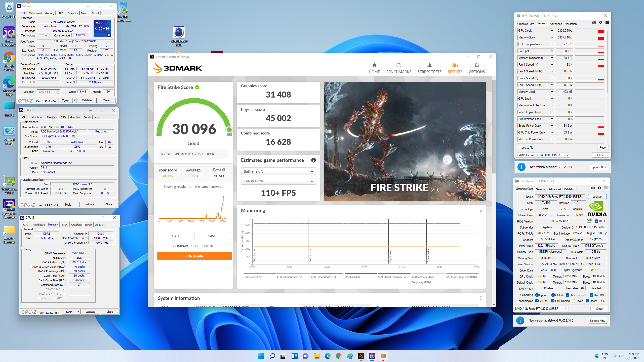Click the Bus Interface question mark icon
644x362 pixels.
click(606, 233)
